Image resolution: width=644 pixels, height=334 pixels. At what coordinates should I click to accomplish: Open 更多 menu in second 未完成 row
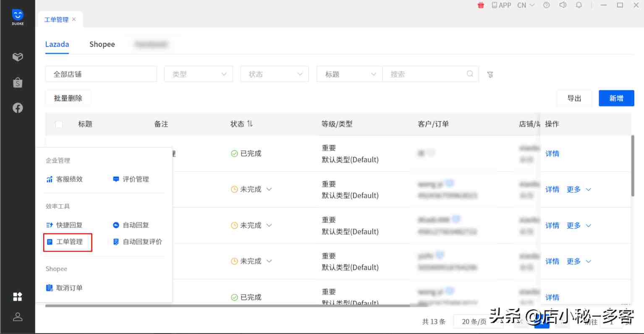[579, 226]
